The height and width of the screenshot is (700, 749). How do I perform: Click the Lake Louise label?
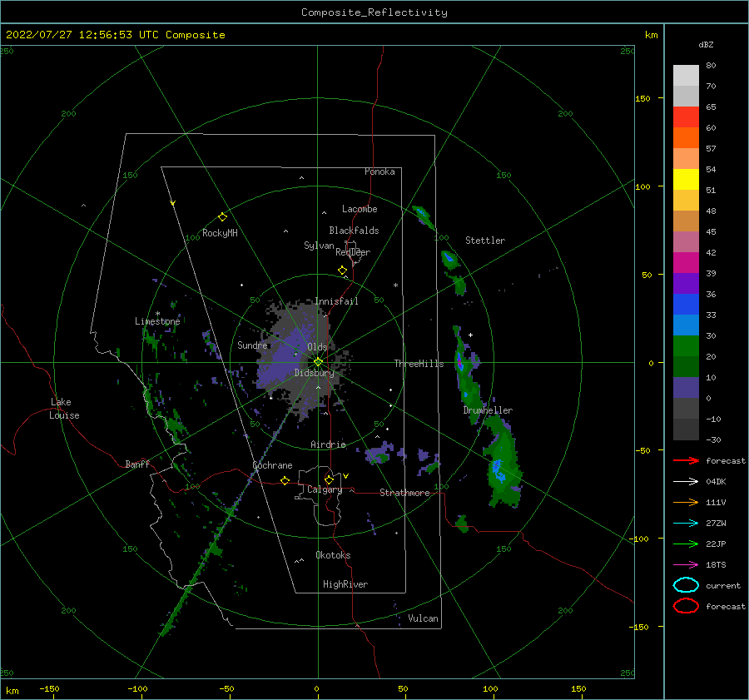(x=64, y=409)
